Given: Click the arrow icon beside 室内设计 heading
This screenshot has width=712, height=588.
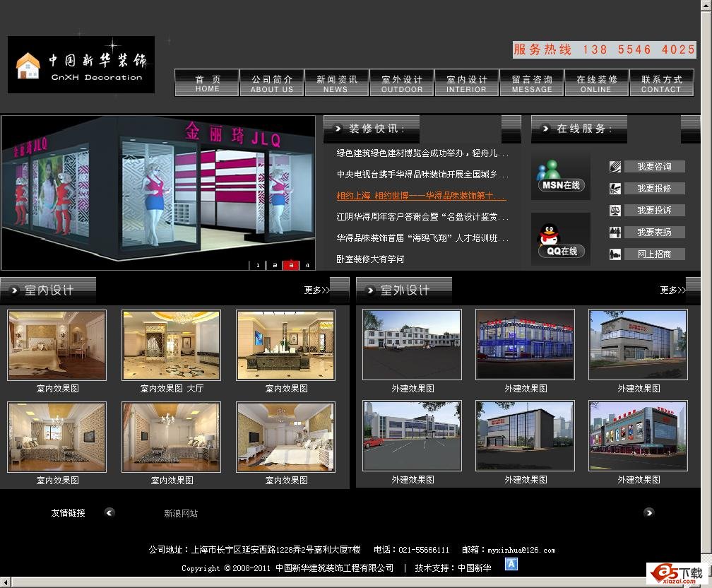Looking at the screenshot, I should pos(15,290).
